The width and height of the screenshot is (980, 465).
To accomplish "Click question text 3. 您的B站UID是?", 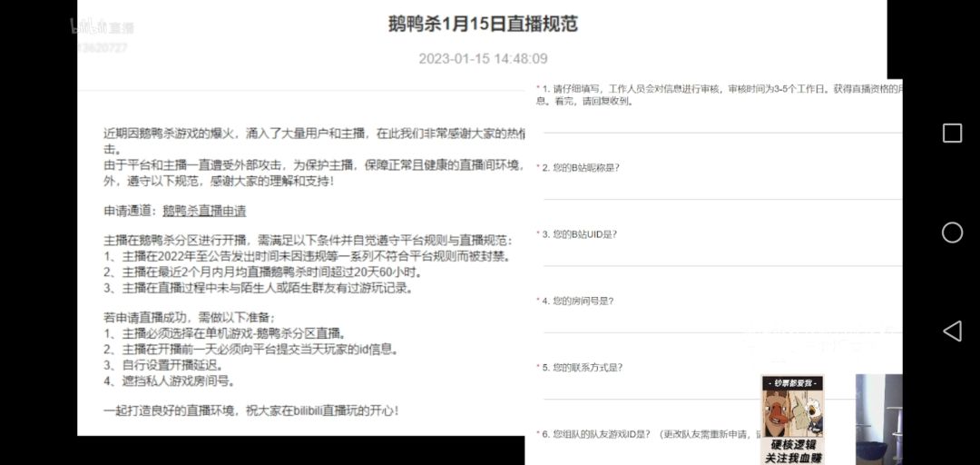I will 579,234.
